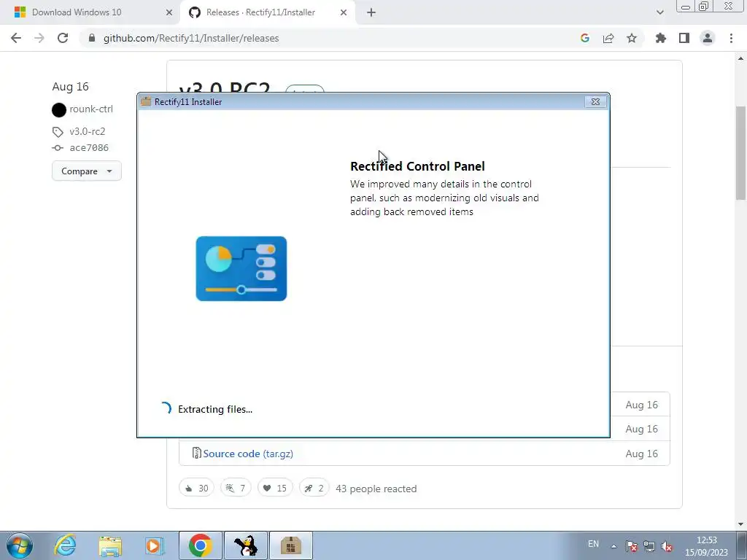747x560 pixels.
Task: Switch to Chrome in taskbar
Action: pyautogui.click(x=201, y=545)
